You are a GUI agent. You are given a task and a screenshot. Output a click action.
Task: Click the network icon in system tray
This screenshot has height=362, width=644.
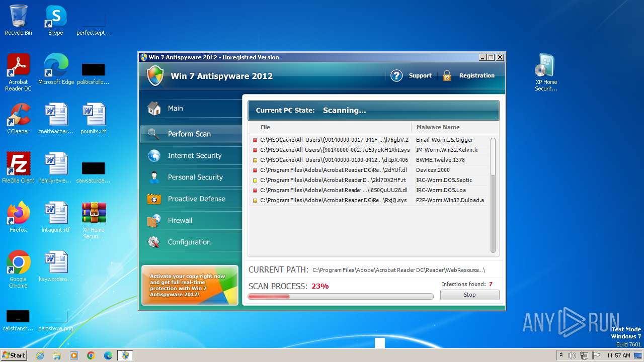point(584,355)
